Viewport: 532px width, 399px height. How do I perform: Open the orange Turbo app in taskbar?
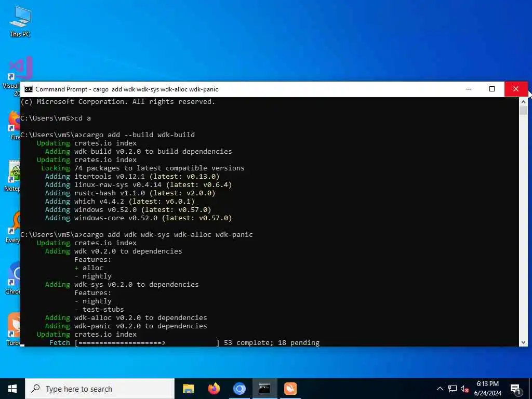click(x=290, y=389)
